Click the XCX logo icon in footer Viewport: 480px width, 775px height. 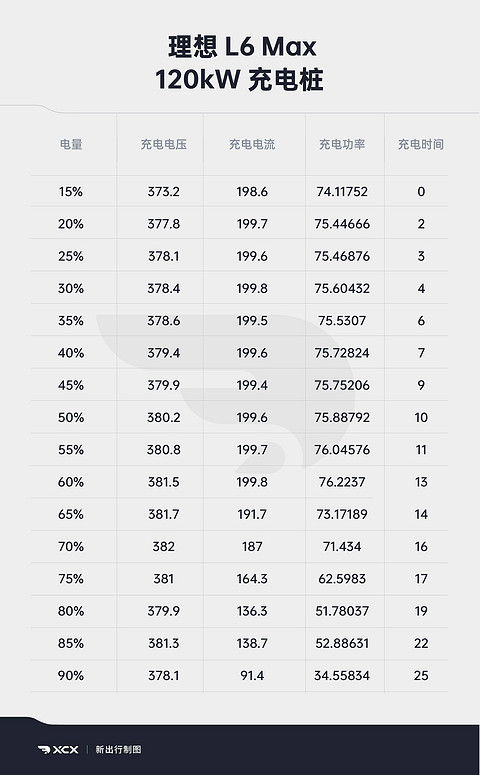(x=58, y=749)
